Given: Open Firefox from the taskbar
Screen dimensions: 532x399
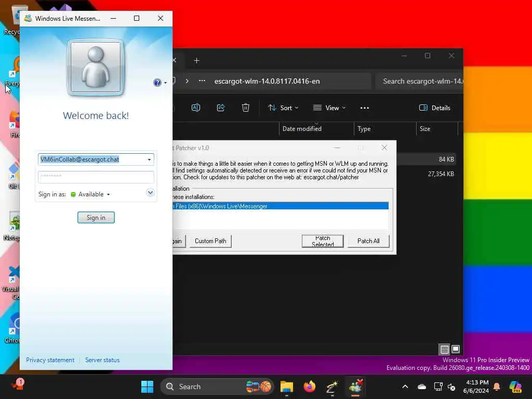Looking at the screenshot, I should tap(310, 387).
